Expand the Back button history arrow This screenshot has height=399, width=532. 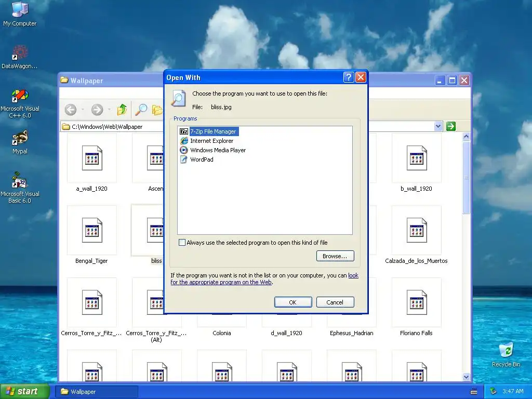point(83,110)
